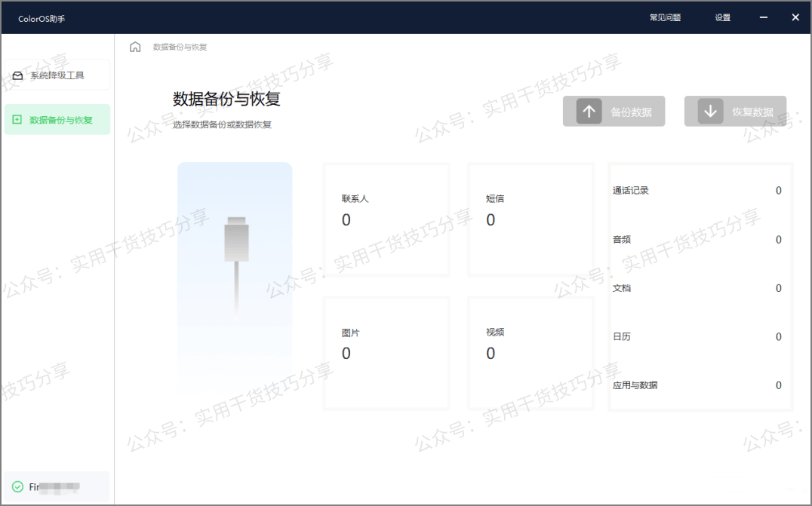Click the 通话记录 row in the list
The image size is (812, 506).
(x=698, y=190)
